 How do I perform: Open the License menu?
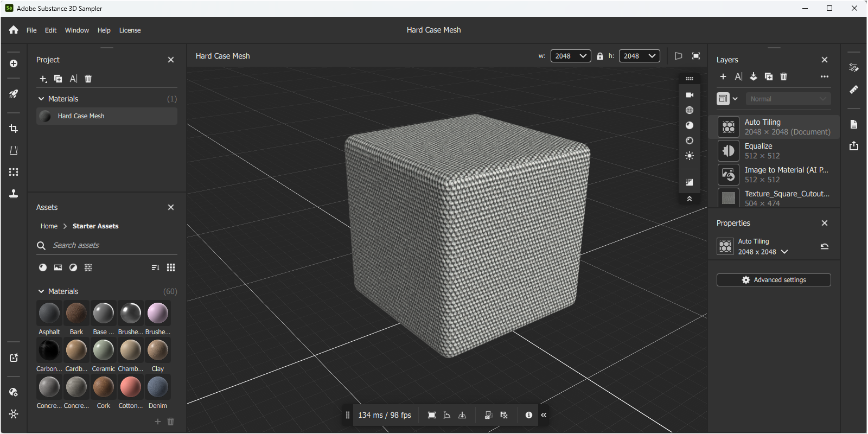point(130,30)
